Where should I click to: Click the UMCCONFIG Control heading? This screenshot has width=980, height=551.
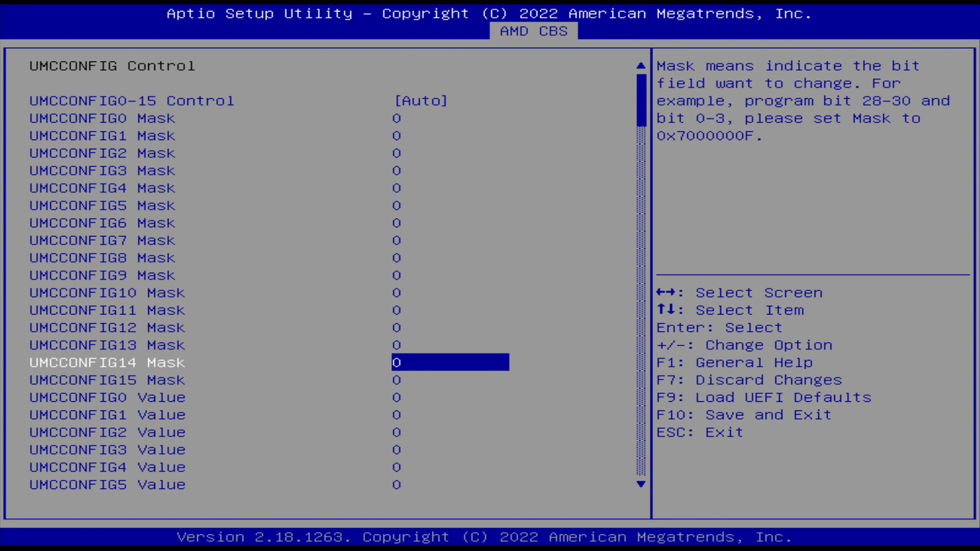pos(112,66)
